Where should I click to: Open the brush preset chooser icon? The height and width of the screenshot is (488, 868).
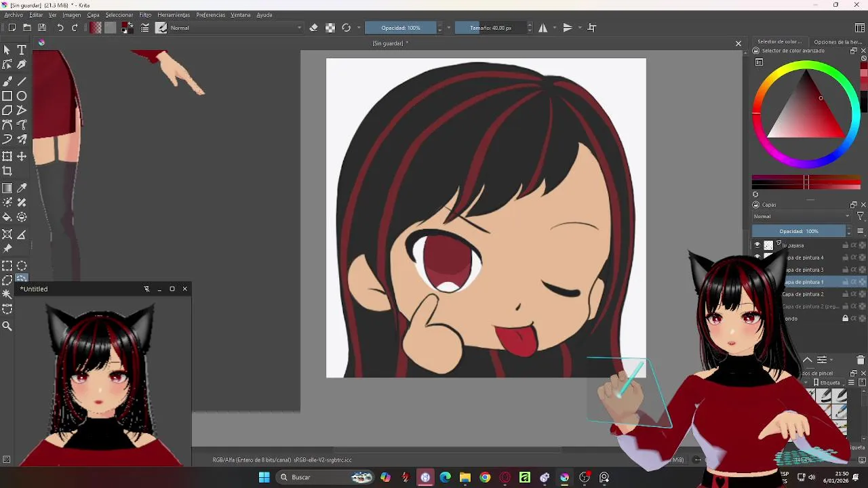[161, 28]
